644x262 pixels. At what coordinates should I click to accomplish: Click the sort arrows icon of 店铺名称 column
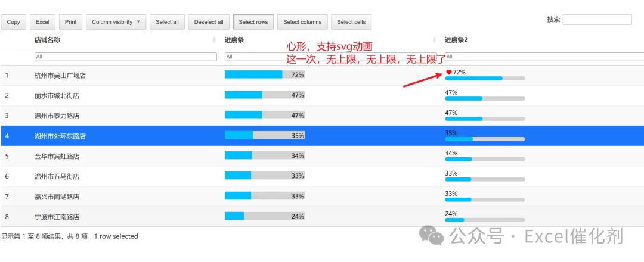coord(214,40)
